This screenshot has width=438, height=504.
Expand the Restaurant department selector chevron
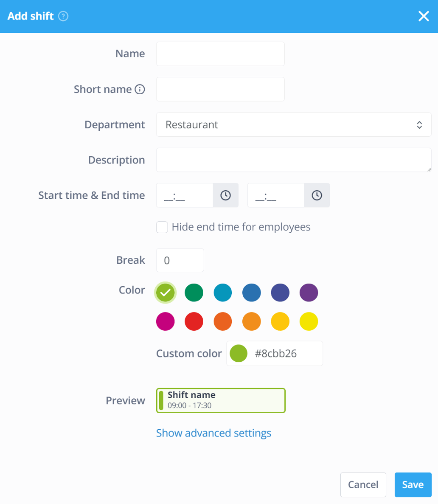(419, 124)
